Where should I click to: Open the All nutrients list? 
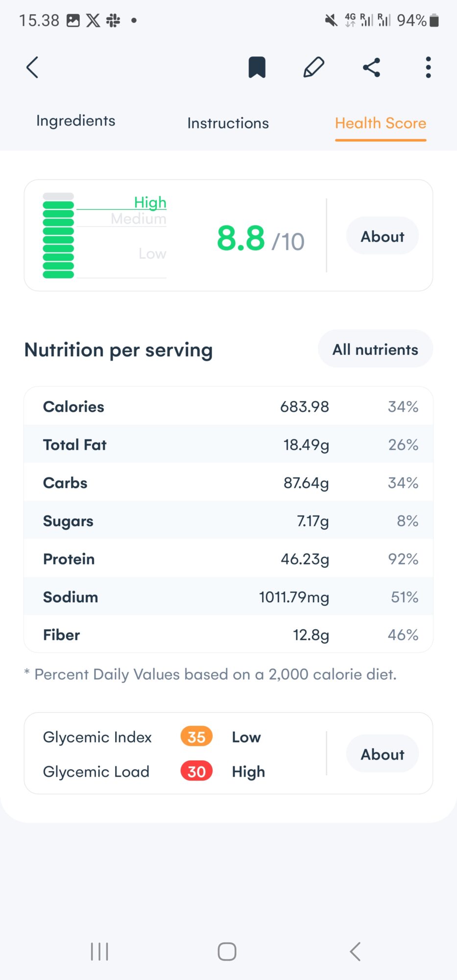tap(375, 349)
